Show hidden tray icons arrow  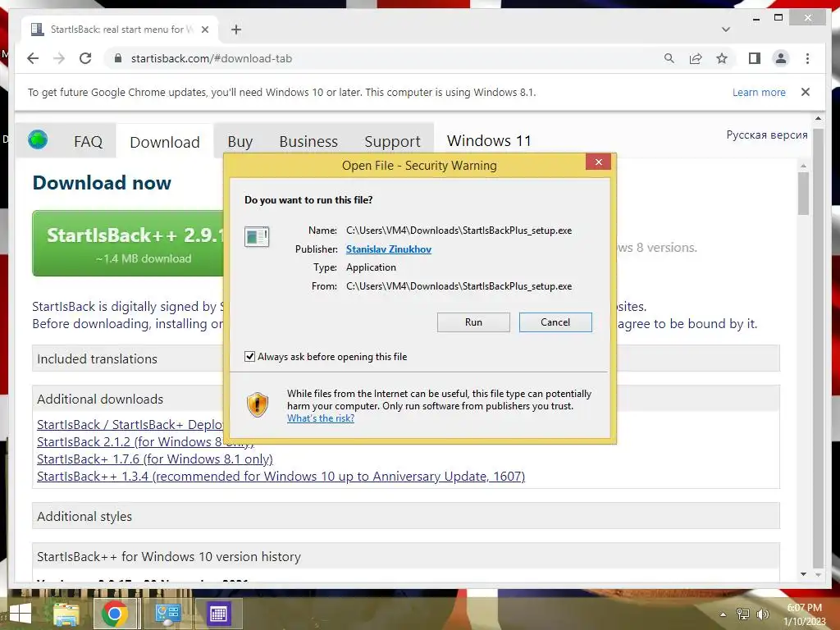point(723,614)
